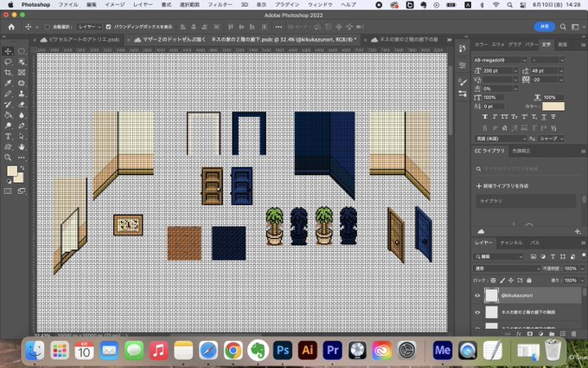Image resolution: width=588 pixels, height=368 pixels.
Task: Select the Lasso tool
Action: pyautogui.click(x=8, y=62)
